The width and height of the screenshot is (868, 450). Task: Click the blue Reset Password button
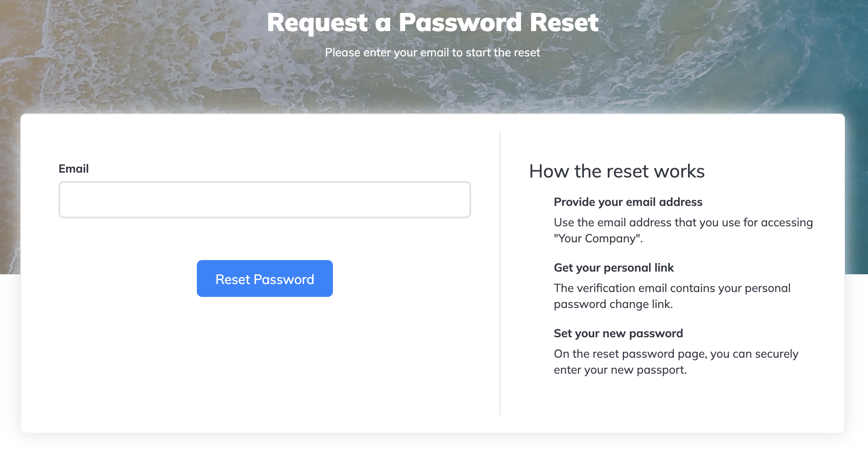[x=265, y=278]
